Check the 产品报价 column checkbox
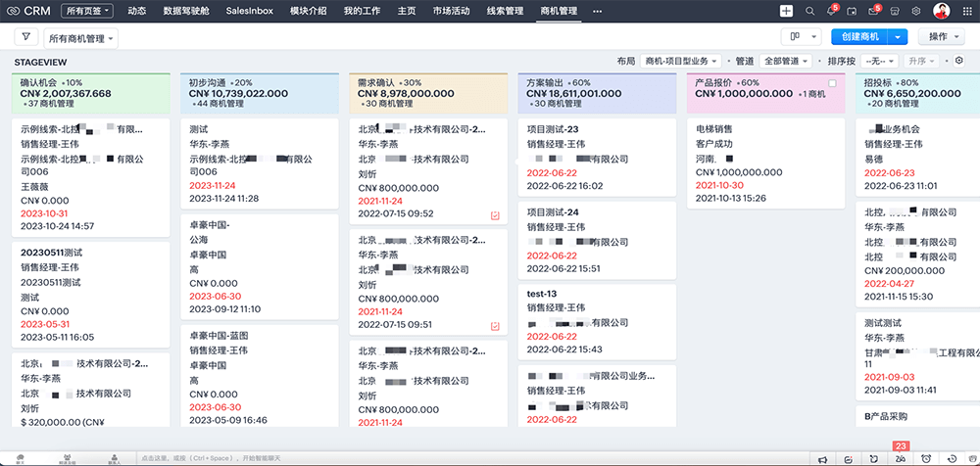This screenshot has width=980, height=466. [x=832, y=84]
